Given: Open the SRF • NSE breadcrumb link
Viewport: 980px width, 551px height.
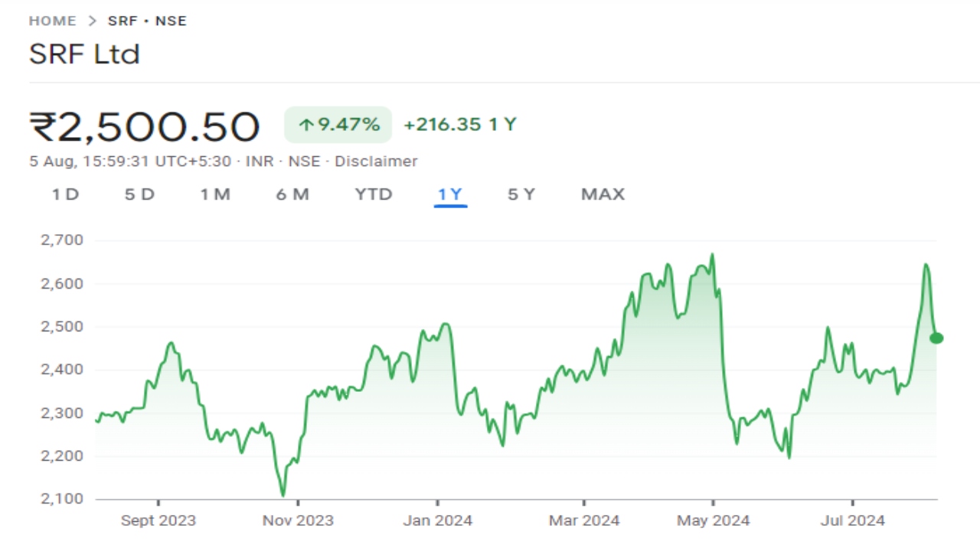Looking at the screenshot, I should pyautogui.click(x=147, y=21).
